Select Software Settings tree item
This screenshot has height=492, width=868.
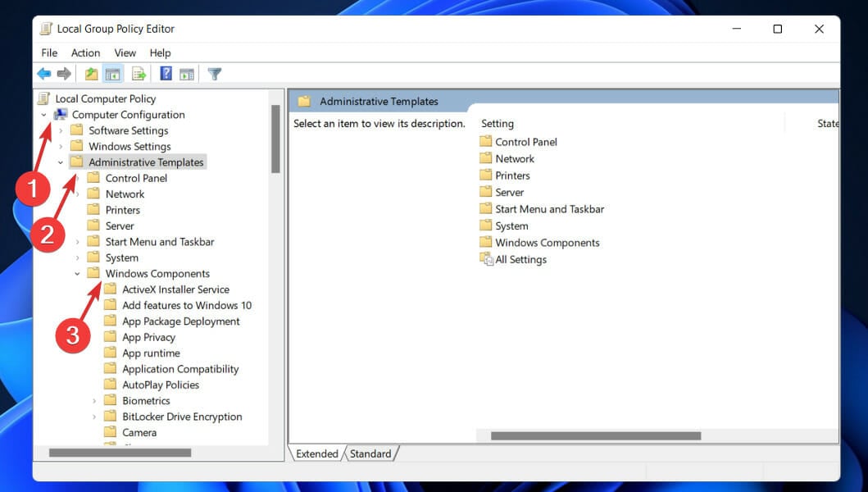pos(129,130)
